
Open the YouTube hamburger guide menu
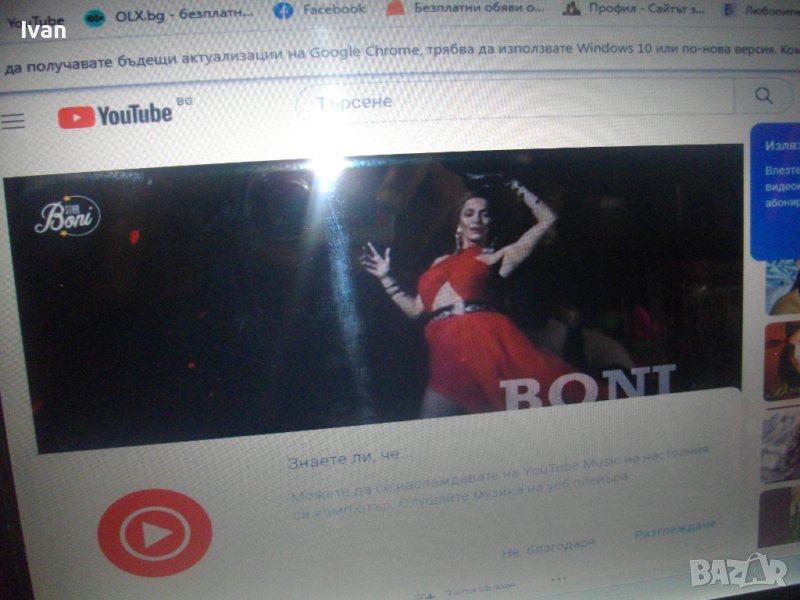point(13,121)
